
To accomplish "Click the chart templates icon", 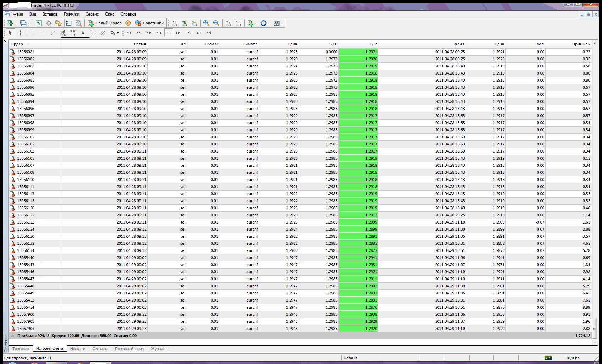I will click(277, 23).
